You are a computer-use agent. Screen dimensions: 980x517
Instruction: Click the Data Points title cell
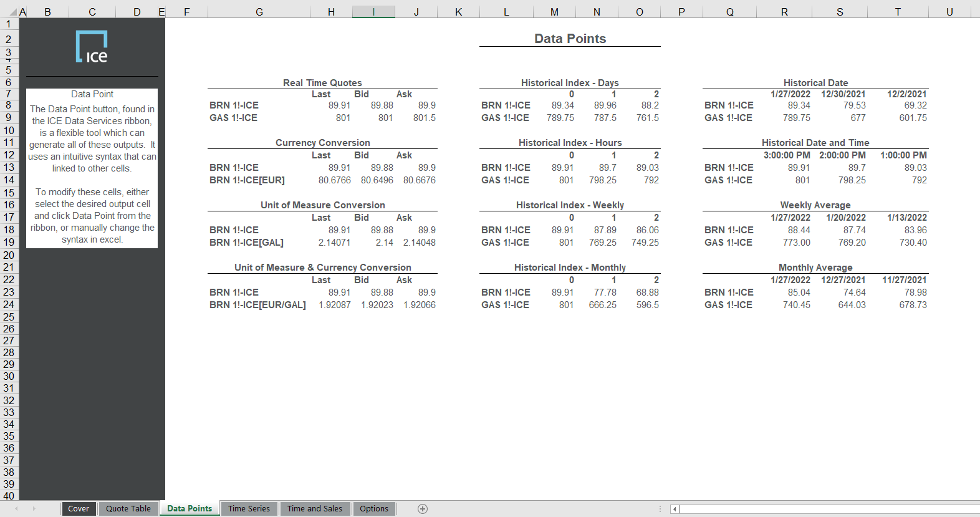[x=570, y=39]
